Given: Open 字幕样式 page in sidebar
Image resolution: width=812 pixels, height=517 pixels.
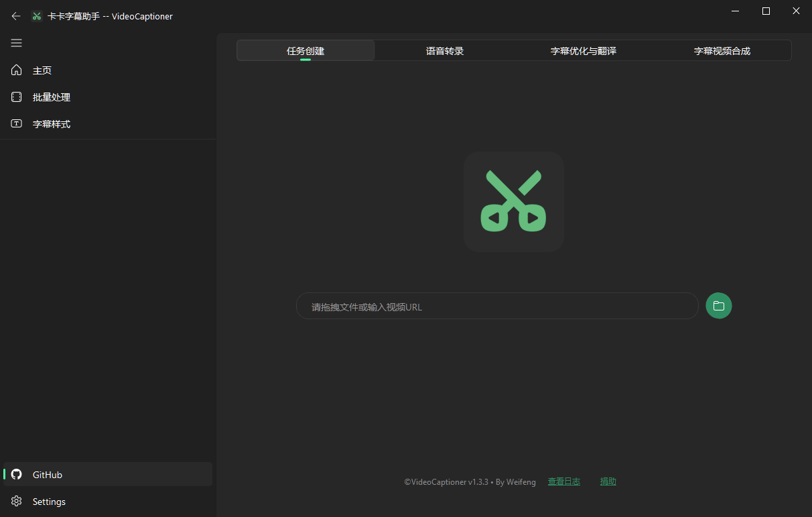Looking at the screenshot, I should 108,124.
